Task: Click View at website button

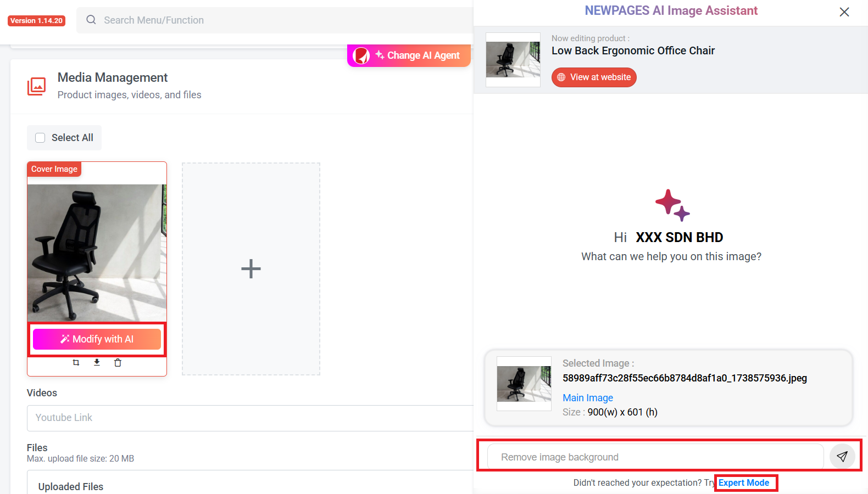Action: (x=594, y=77)
